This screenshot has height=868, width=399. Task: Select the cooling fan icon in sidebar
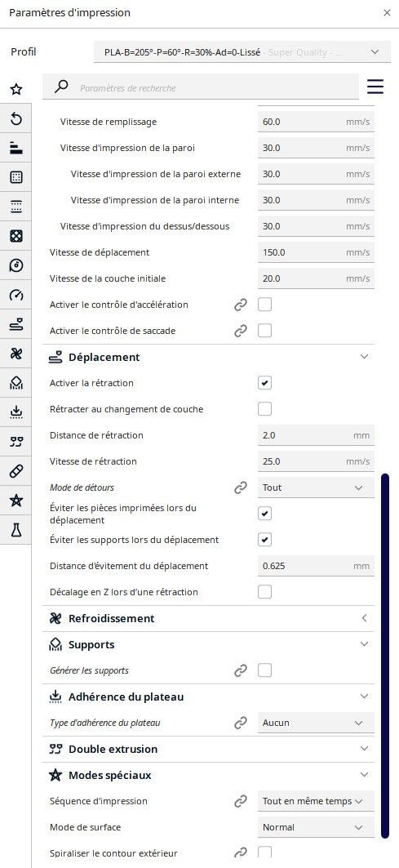[16, 354]
